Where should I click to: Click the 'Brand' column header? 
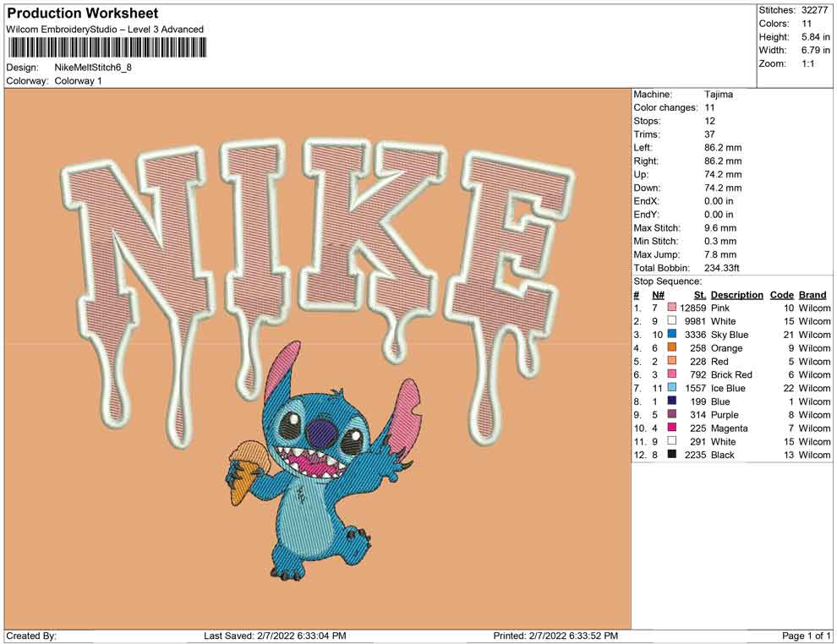point(812,295)
